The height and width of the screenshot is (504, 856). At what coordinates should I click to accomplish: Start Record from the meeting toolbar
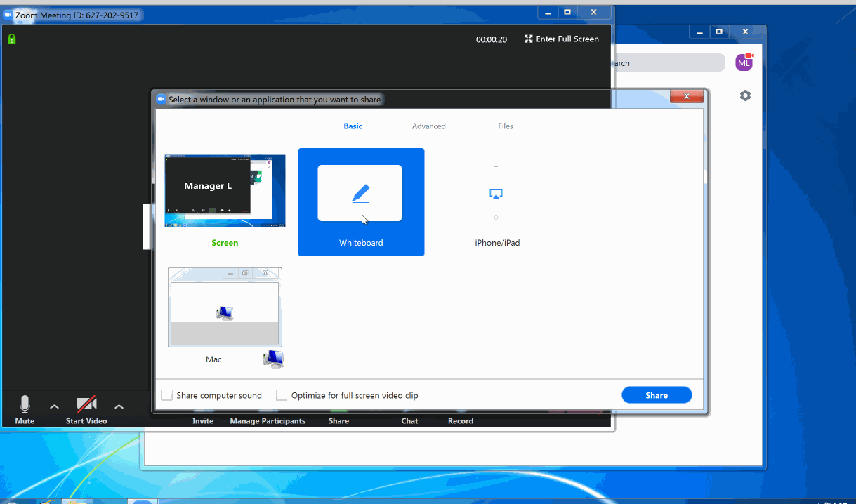(461, 421)
